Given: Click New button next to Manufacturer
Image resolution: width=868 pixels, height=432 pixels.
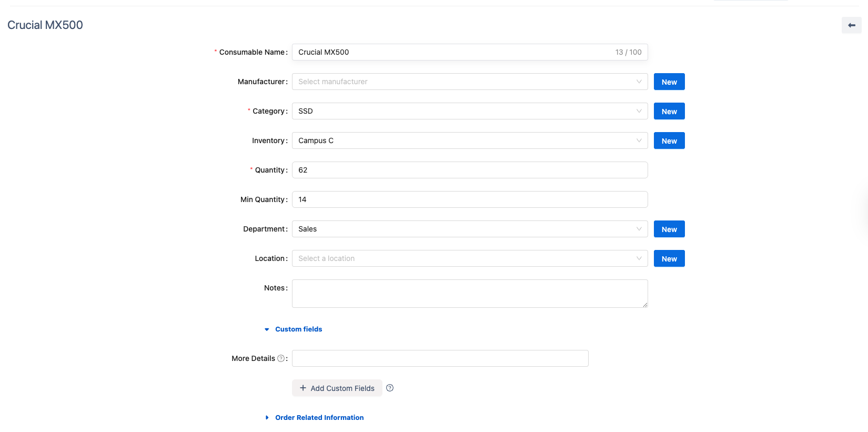Looking at the screenshot, I should click(669, 82).
